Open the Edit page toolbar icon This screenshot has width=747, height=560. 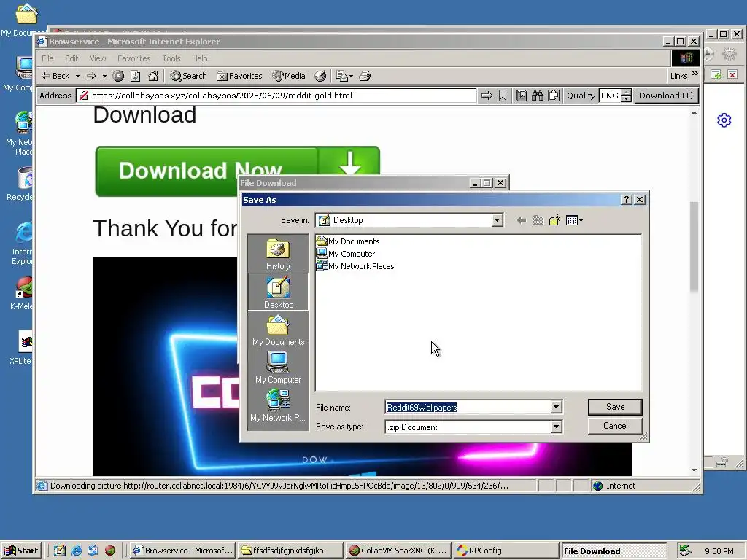pos(344,76)
